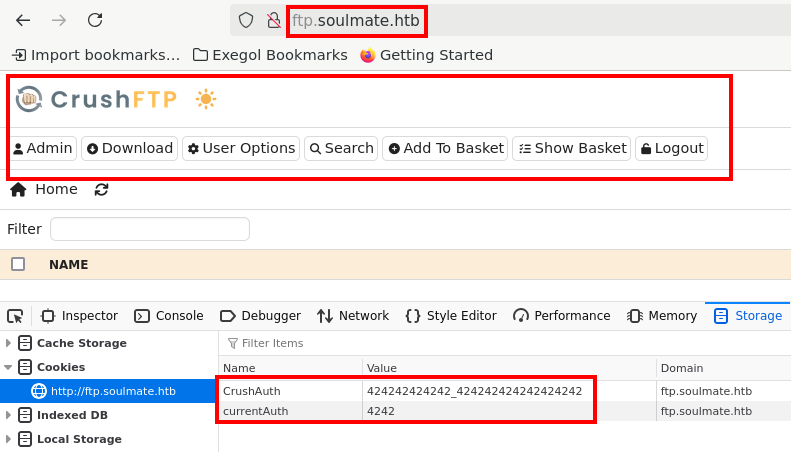Click the shield tracking protection icon
Viewport: 791px width, 452px height.
tap(248, 20)
